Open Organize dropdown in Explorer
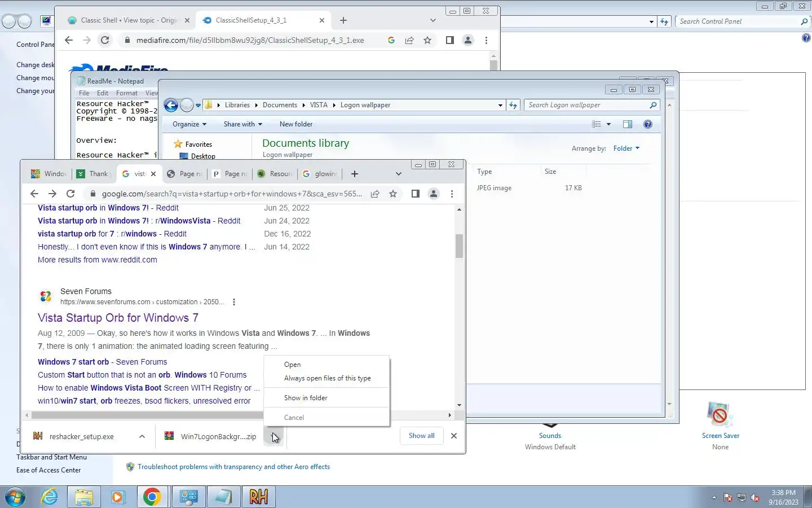 coord(189,124)
